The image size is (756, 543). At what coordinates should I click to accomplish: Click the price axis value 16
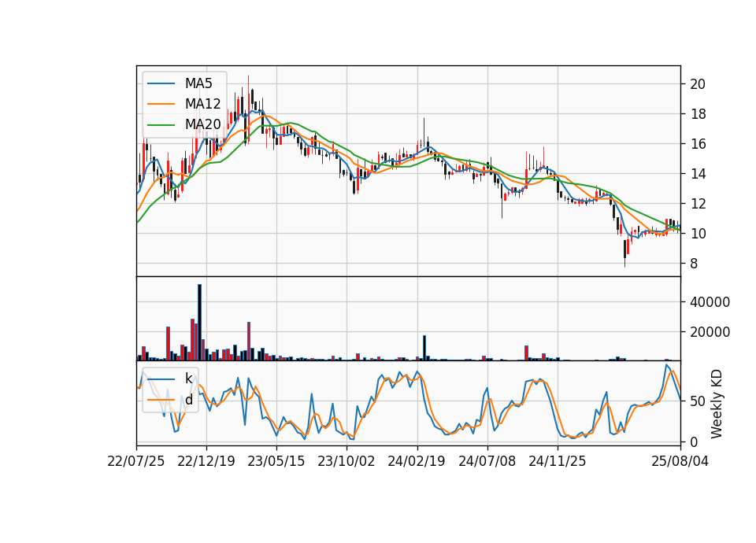(698, 144)
